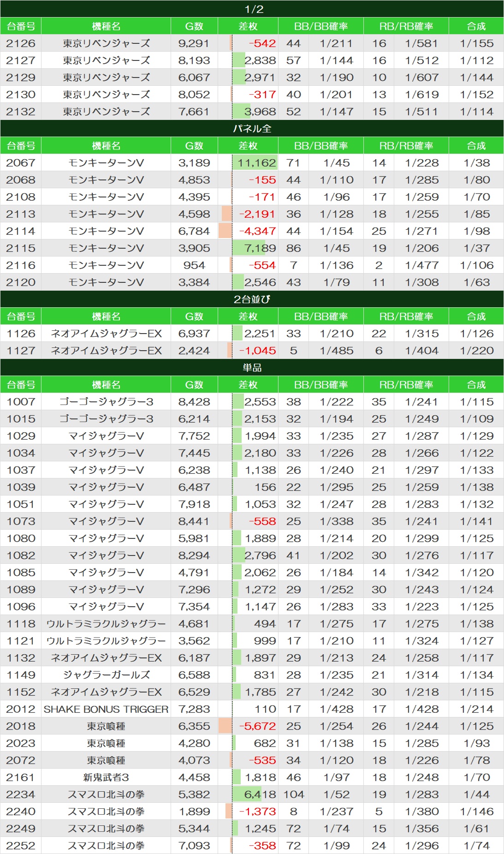The width and height of the screenshot is (504, 854).
Task: Click G count 7,296
Action: (x=194, y=590)
